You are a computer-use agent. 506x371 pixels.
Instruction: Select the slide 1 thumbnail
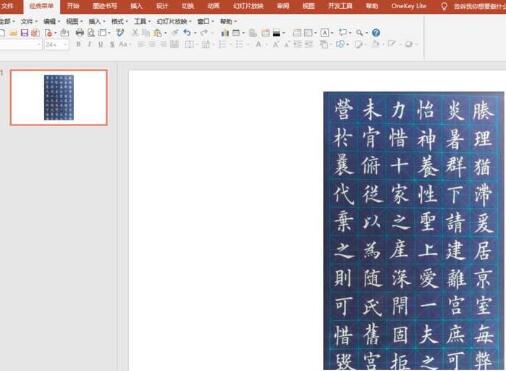tap(59, 97)
